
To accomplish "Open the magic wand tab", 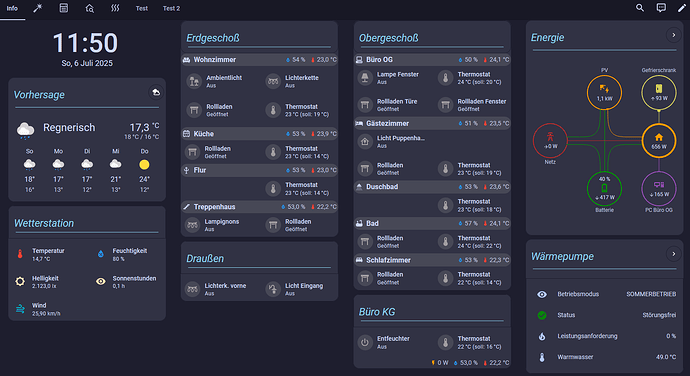I will point(38,8).
